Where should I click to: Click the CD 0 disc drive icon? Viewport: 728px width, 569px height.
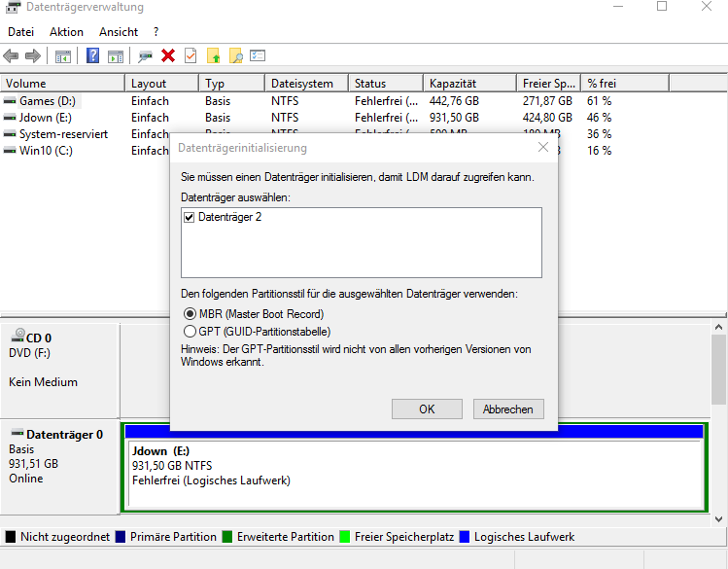point(18,336)
